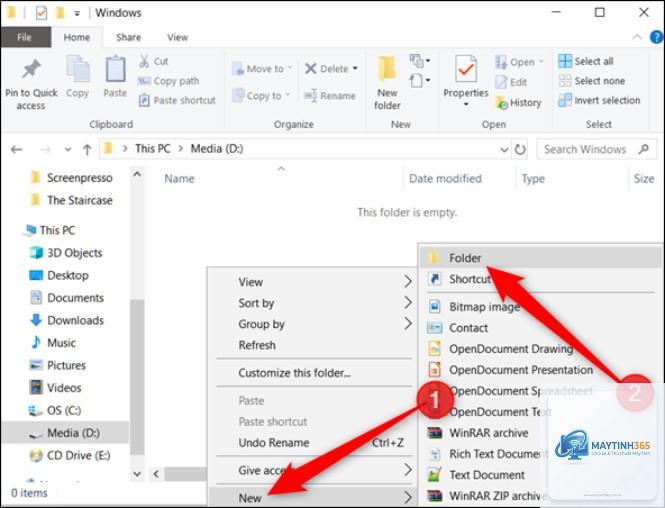Viewport: 665px width, 508px height.
Task: Create a Bitmap image
Action: [542, 306]
